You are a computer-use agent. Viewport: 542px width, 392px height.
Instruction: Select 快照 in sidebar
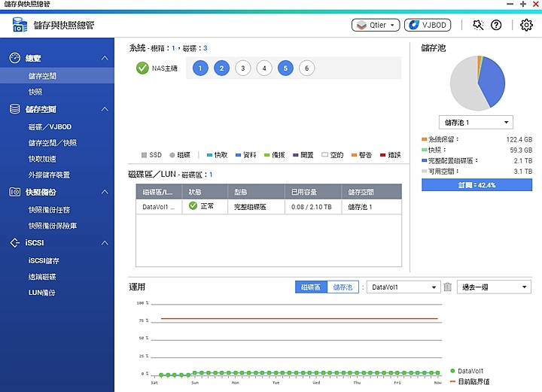[x=35, y=92]
